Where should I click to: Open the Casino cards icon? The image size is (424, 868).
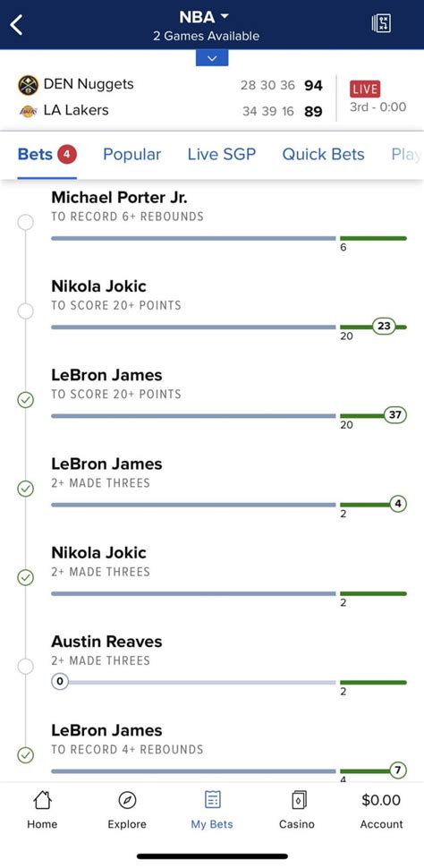(x=299, y=800)
